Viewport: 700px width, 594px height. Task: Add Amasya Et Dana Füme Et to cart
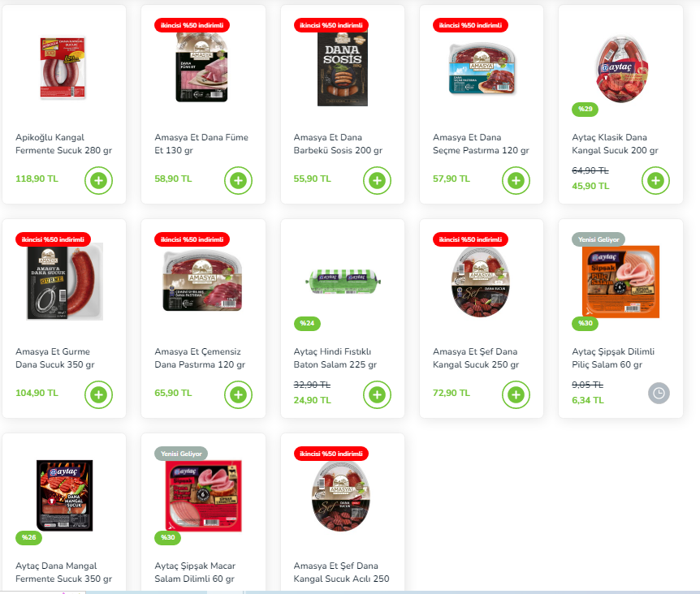pyautogui.click(x=238, y=181)
